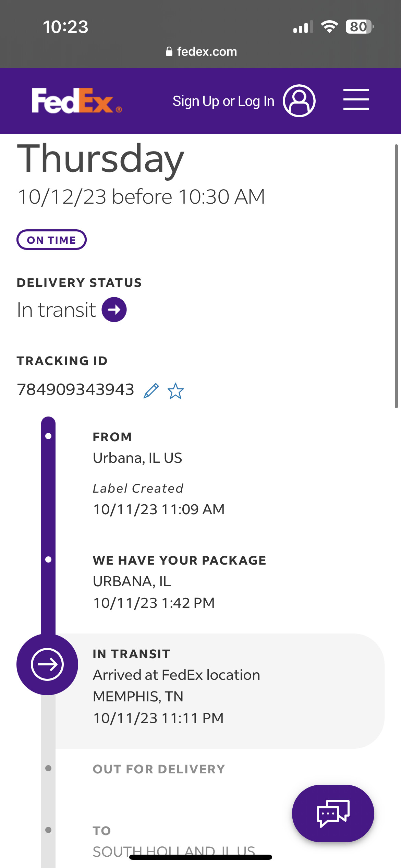
Task: Tap the tracking number 784909343943
Action: pyautogui.click(x=75, y=389)
